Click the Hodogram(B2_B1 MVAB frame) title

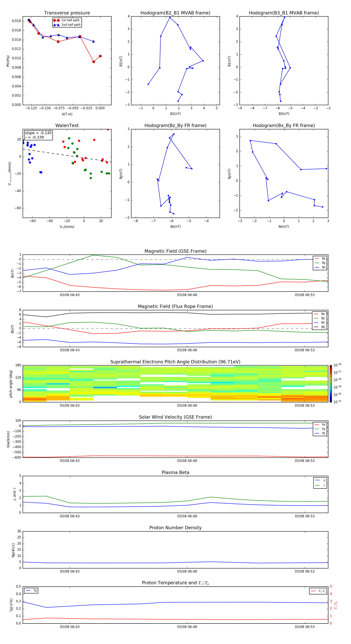coord(175,13)
